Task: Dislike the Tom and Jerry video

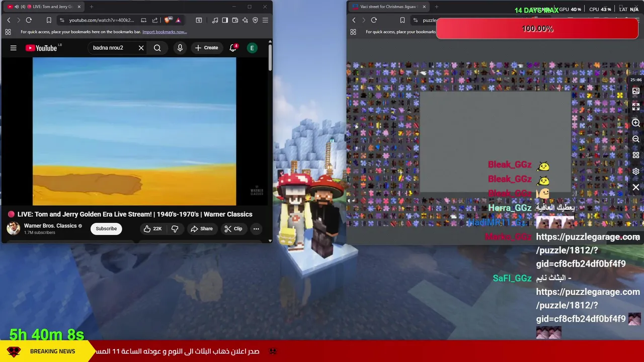Action: (175, 229)
